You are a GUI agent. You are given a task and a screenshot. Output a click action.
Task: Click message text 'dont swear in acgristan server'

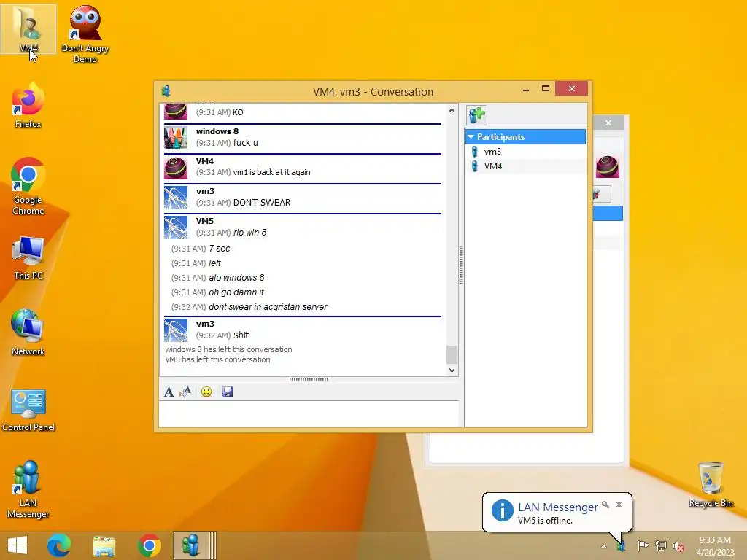[x=268, y=307]
